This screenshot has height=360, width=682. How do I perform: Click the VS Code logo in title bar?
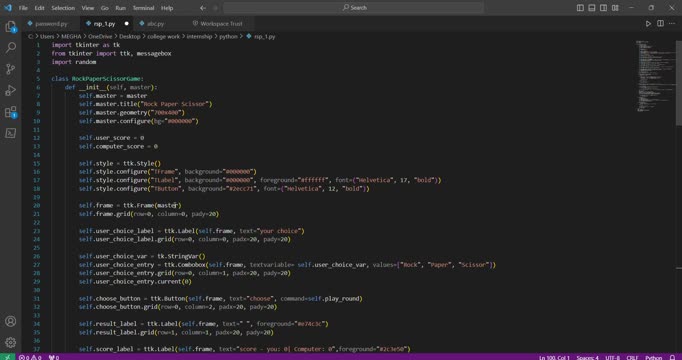tap(8, 7)
